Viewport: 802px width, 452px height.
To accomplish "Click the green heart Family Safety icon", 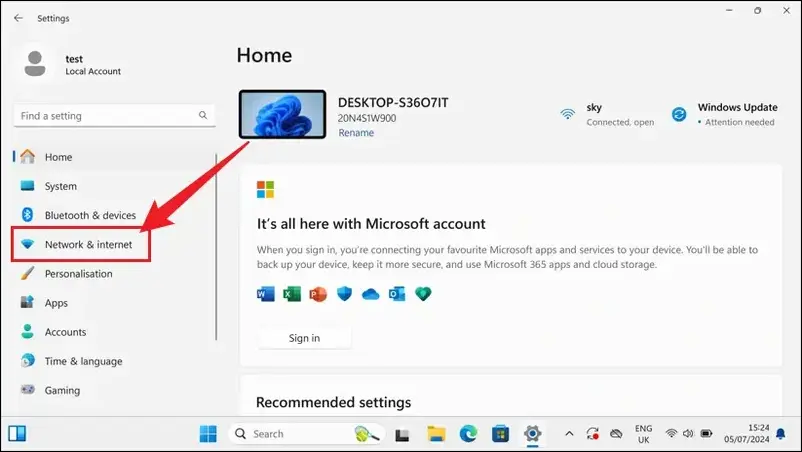I will (423, 293).
